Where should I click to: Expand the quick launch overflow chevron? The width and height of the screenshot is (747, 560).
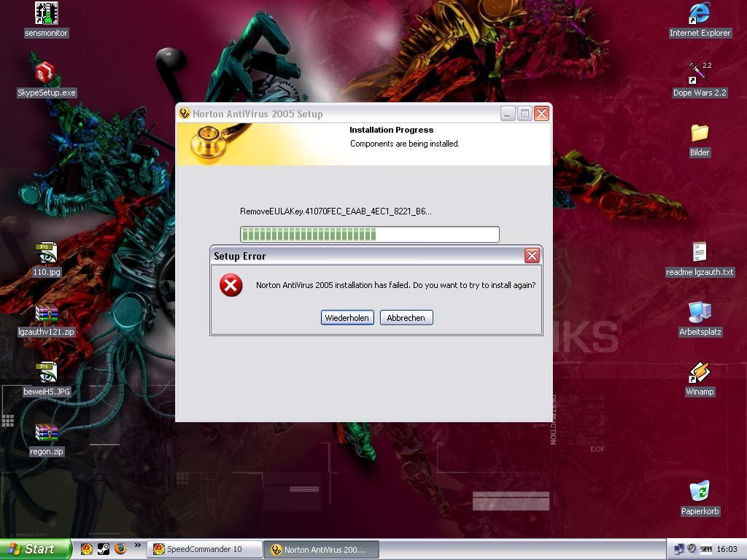[x=138, y=545]
